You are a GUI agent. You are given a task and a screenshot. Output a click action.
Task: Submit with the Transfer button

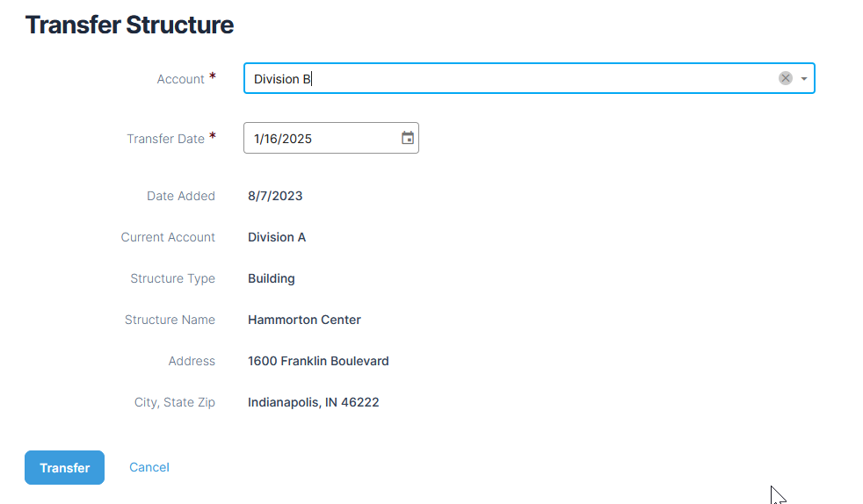[x=64, y=468]
